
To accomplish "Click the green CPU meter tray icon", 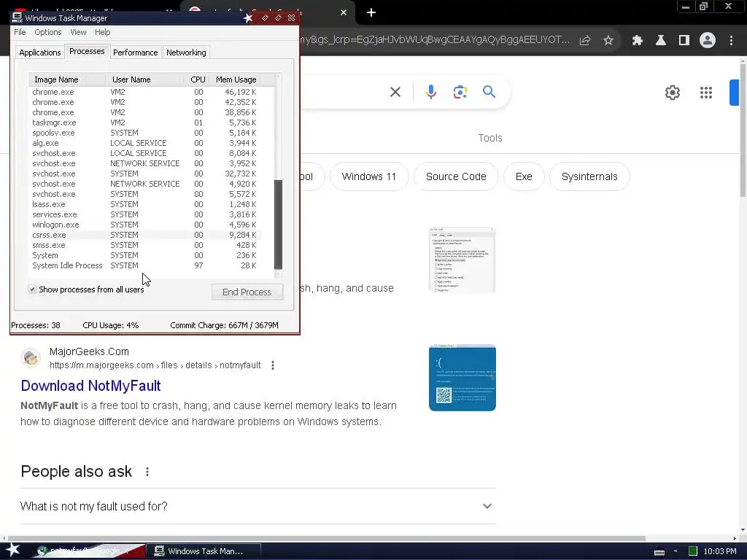I will coord(693,551).
